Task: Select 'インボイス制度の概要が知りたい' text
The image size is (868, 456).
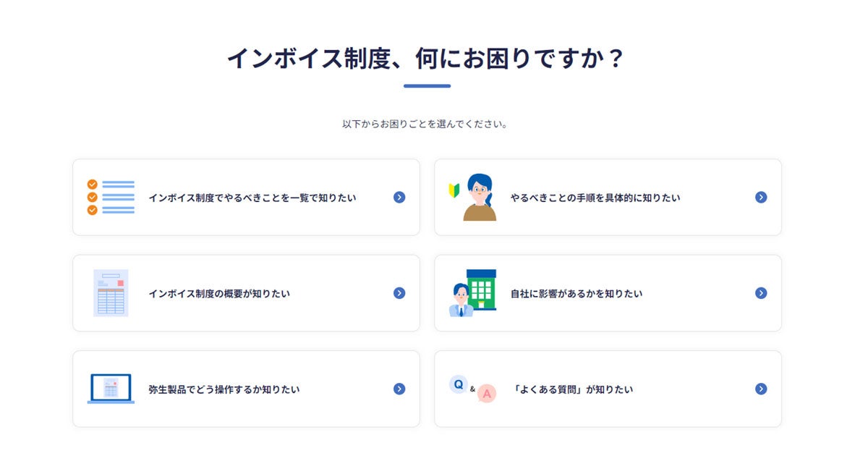Action: point(218,294)
